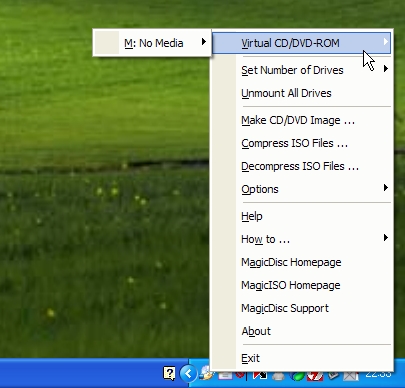Expand the How to submenu
Screen dimensions: 405x388
301,239
